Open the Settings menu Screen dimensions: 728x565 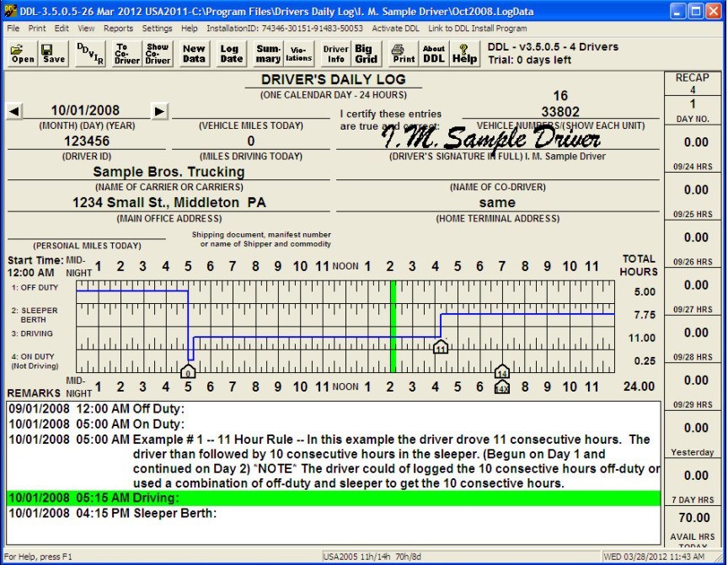[157, 28]
